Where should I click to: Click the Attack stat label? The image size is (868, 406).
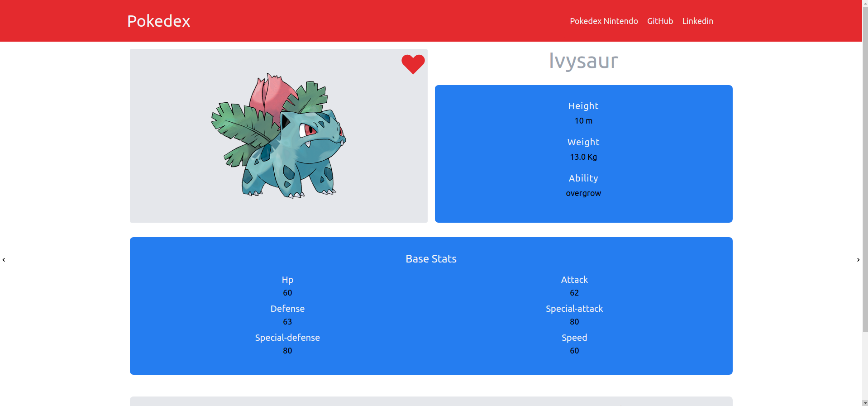pos(574,280)
